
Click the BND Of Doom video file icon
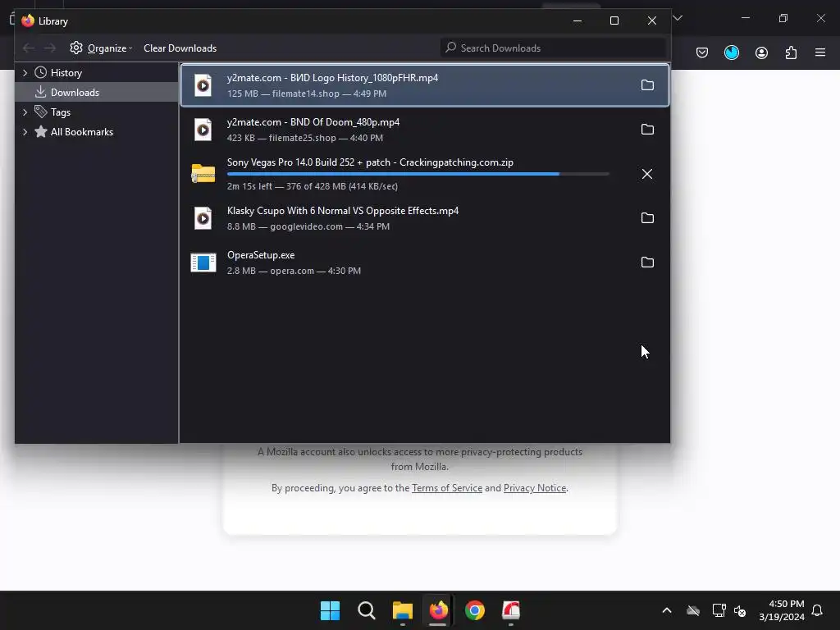coord(203,130)
